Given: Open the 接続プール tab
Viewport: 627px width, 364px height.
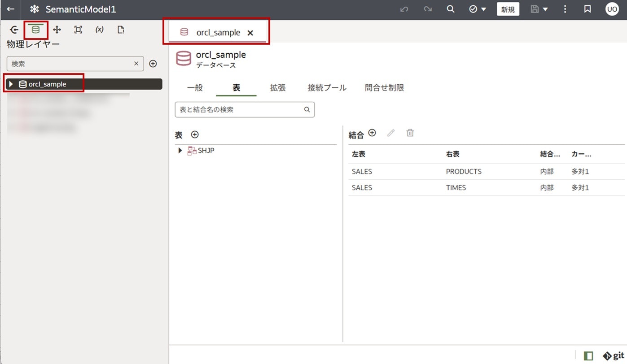Looking at the screenshot, I should point(327,88).
